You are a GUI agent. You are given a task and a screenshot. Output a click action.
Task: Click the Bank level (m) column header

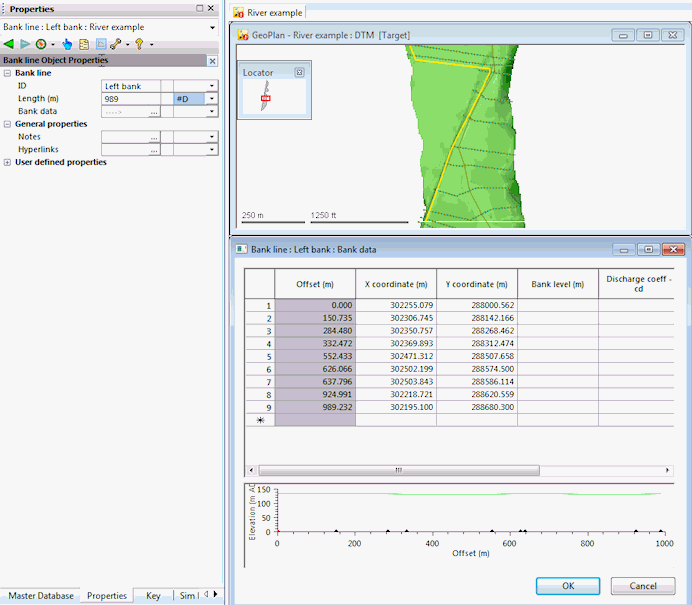pyautogui.click(x=558, y=284)
